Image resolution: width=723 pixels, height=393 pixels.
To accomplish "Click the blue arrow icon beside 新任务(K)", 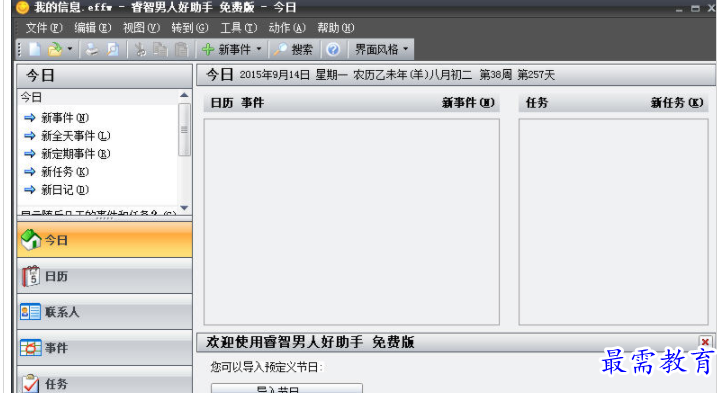I will pos(30,172).
